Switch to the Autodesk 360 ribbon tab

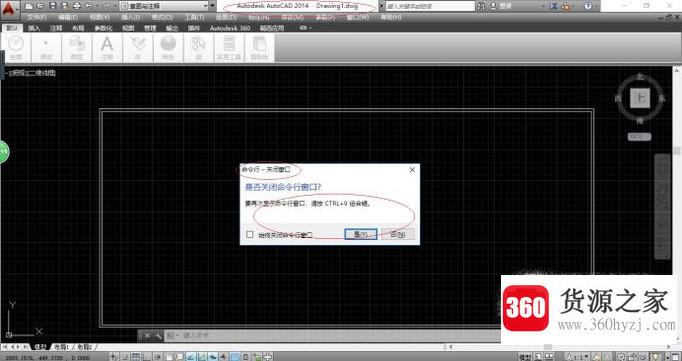(230, 28)
